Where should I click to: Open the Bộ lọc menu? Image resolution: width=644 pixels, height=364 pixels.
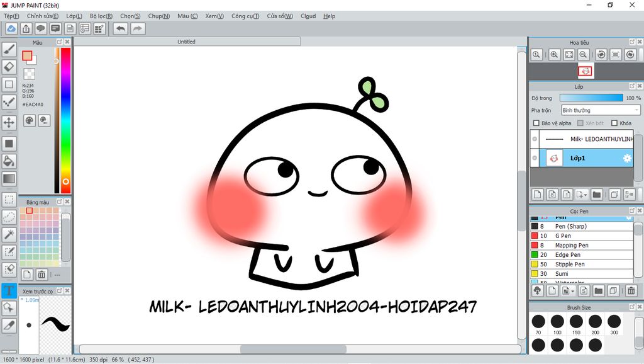(x=101, y=16)
